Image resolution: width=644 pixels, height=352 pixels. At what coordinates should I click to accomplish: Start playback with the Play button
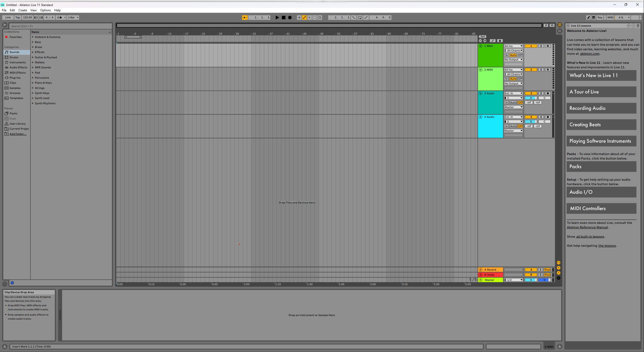click(277, 18)
